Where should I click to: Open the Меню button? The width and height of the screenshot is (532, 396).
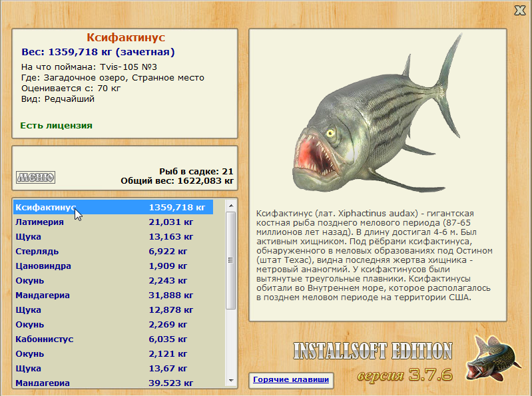(x=36, y=177)
